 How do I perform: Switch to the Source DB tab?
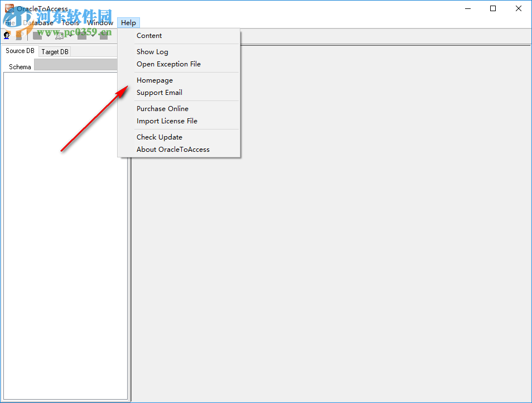pyautogui.click(x=20, y=51)
